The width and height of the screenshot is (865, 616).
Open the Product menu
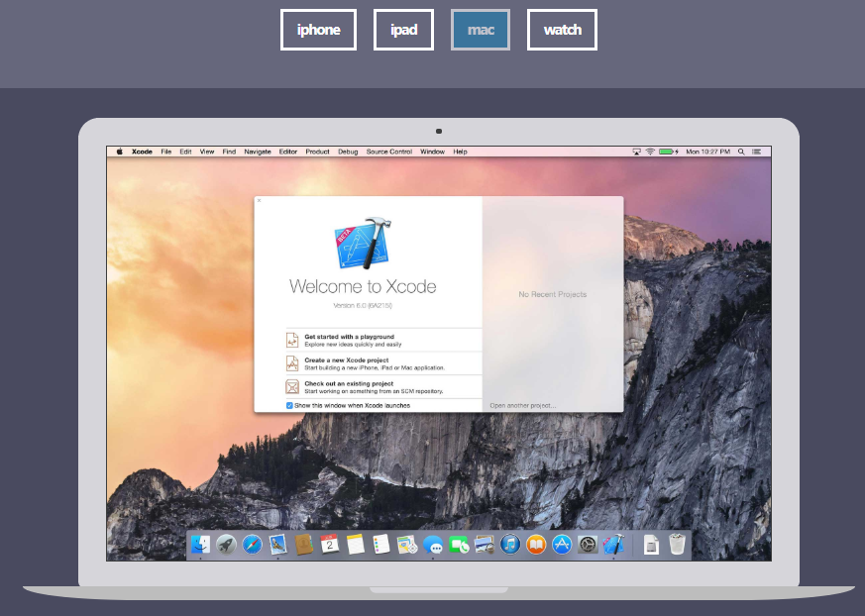tap(317, 152)
